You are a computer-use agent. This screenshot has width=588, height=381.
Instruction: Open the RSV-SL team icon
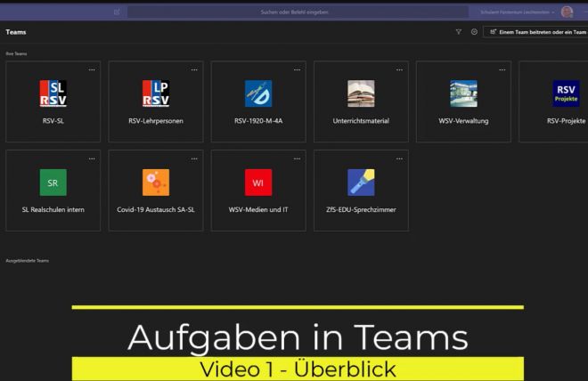pos(53,93)
